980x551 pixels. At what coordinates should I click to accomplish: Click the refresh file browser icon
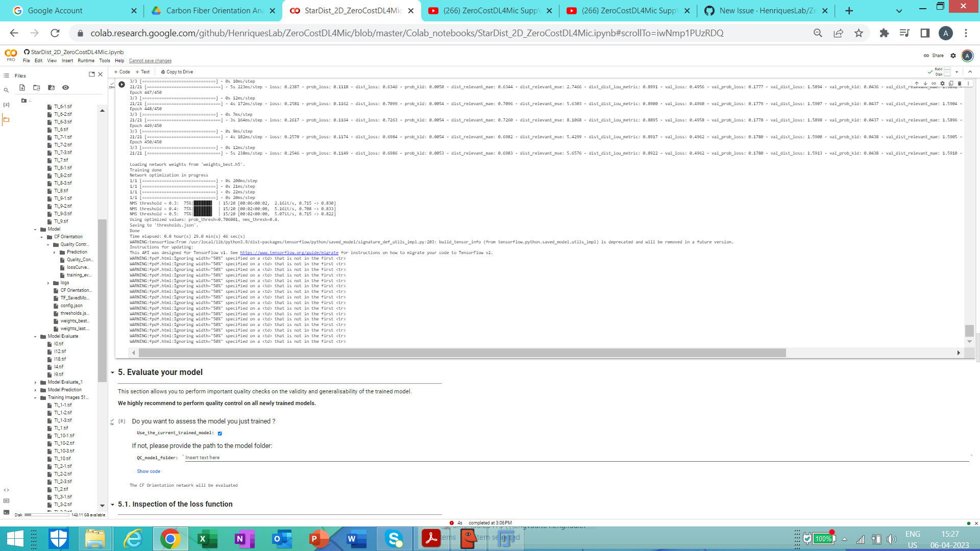pyautogui.click(x=36, y=87)
